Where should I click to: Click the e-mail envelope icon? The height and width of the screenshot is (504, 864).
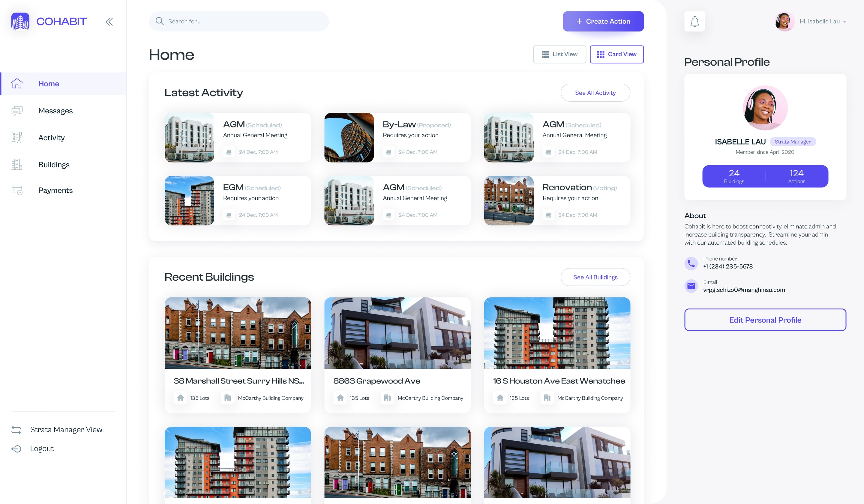click(x=691, y=286)
